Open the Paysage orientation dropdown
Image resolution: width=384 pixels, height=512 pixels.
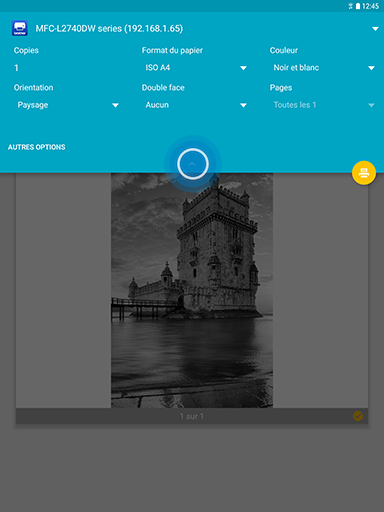[68, 105]
